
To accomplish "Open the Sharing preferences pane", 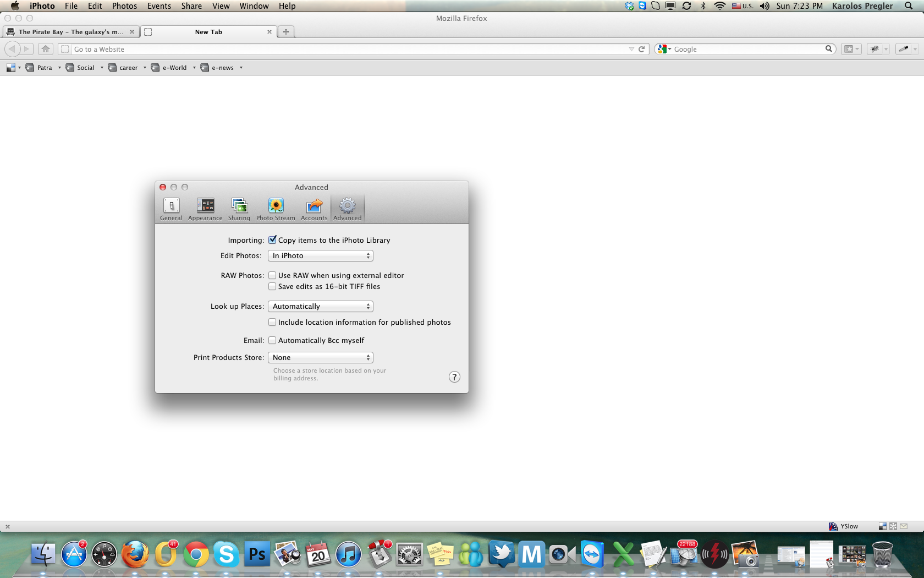I will 239,209.
